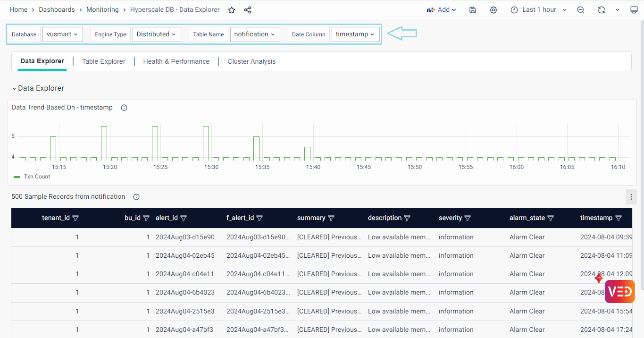Open the Health & Performance tab

[x=176, y=61]
